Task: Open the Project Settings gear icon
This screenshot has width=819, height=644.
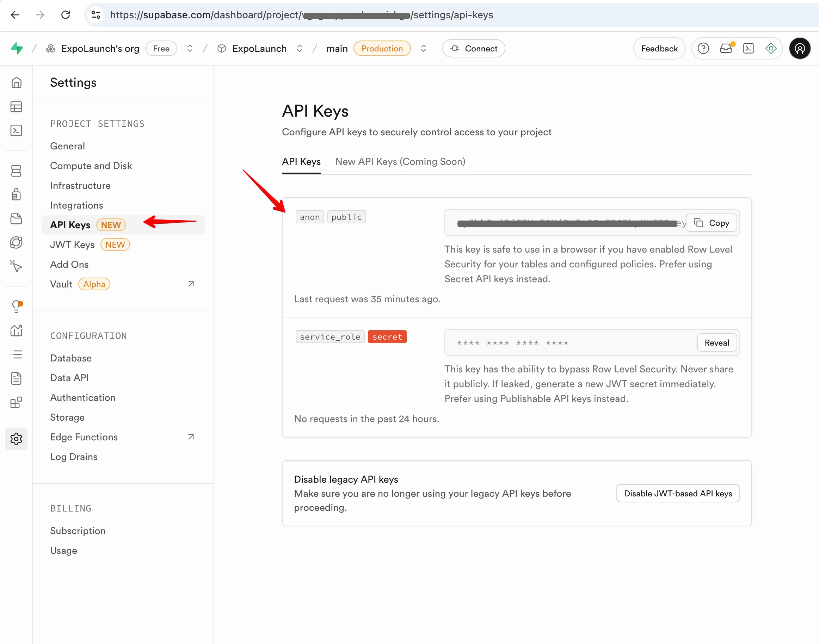Action: click(16, 439)
